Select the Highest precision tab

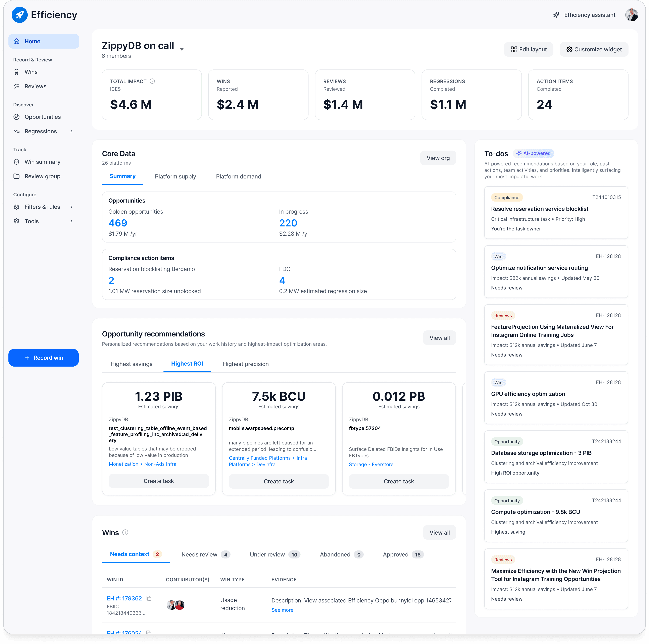[x=246, y=364]
